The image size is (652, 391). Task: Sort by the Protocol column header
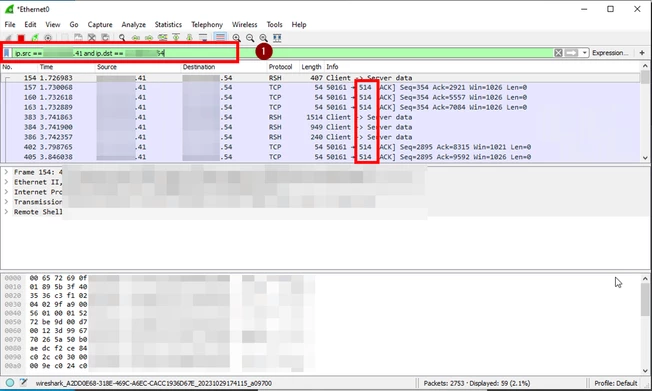click(283, 67)
